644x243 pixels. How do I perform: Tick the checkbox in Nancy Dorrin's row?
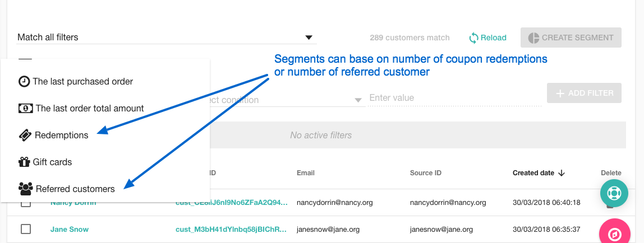tap(26, 204)
